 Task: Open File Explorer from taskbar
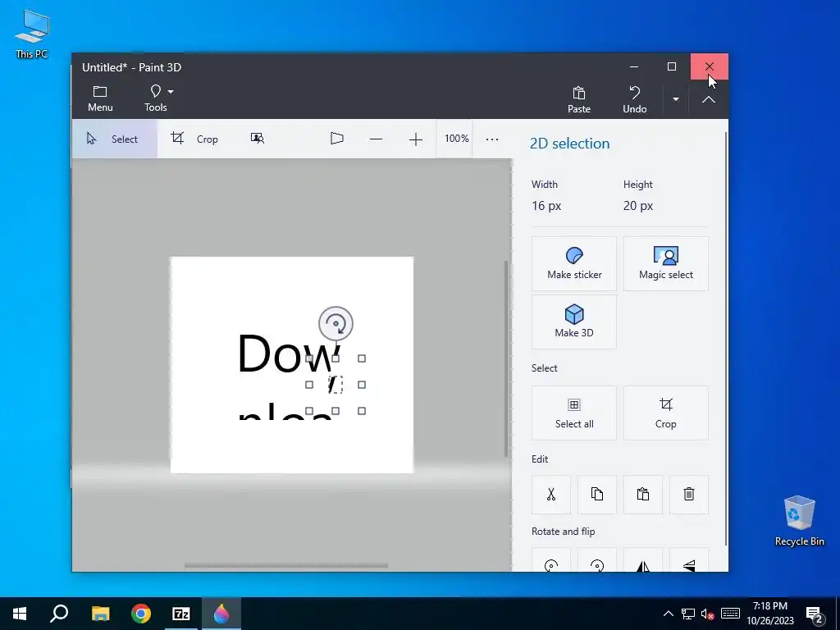(x=100, y=614)
